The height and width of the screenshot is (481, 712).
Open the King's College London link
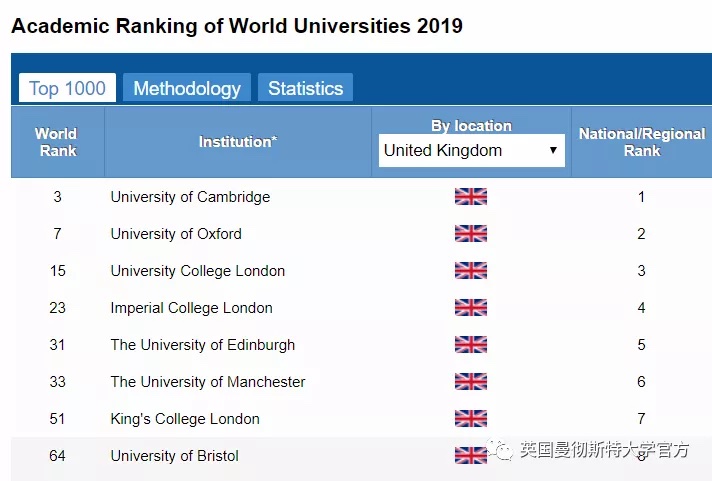click(185, 418)
